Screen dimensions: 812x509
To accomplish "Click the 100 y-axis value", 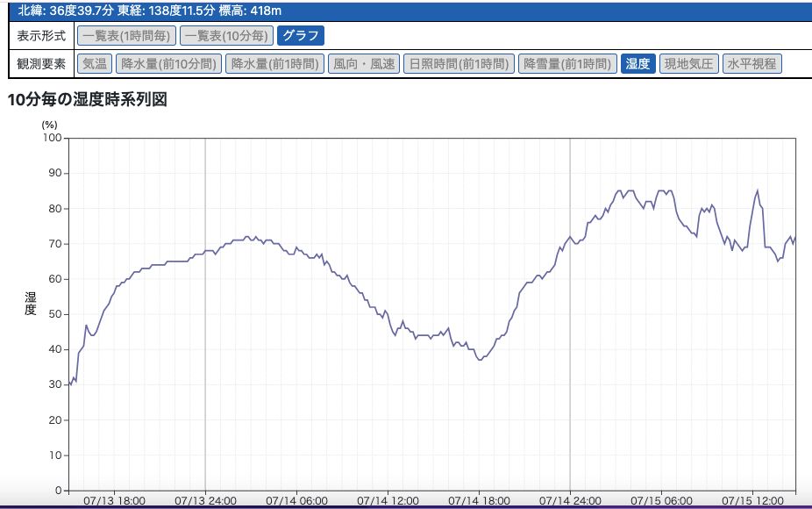I will click(52, 138).
